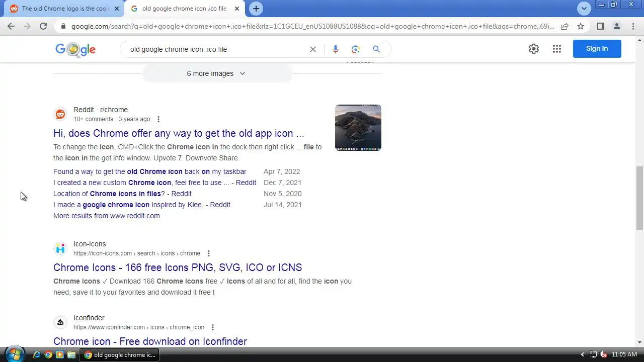Open the Chrome profile avatar
Screen dimensions: 644x362
(616, 26)
